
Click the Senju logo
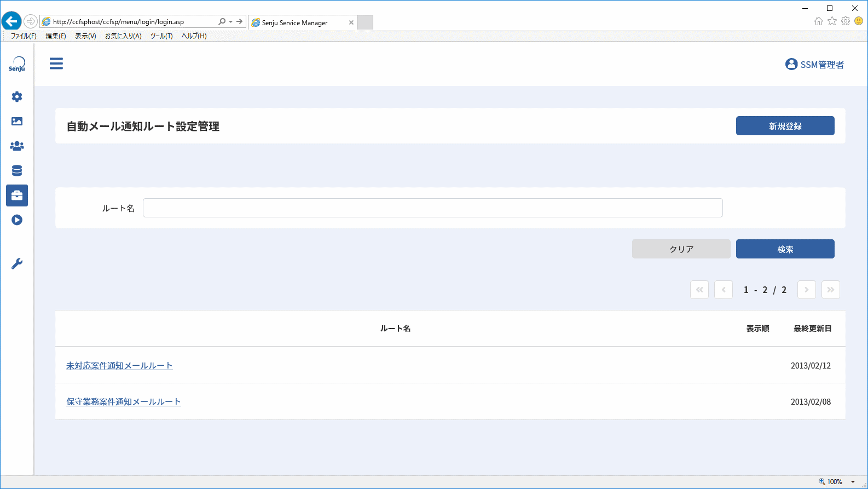click(17, 64)
